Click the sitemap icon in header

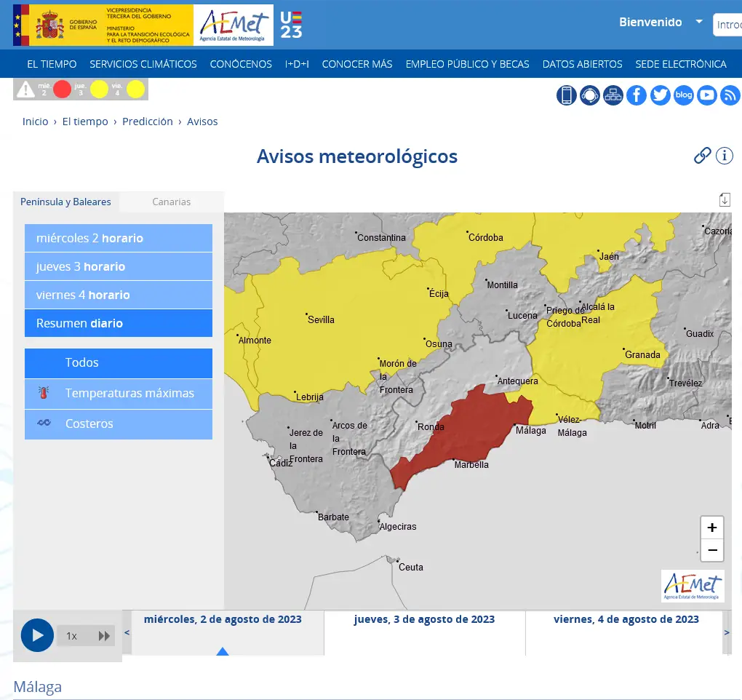pyautogui.click(x=613, y=95)
